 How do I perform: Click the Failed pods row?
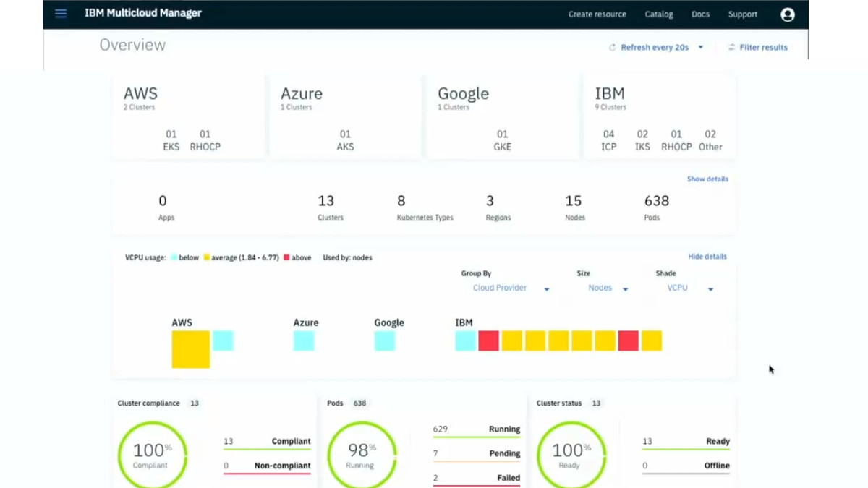click(x=476, y=479)
